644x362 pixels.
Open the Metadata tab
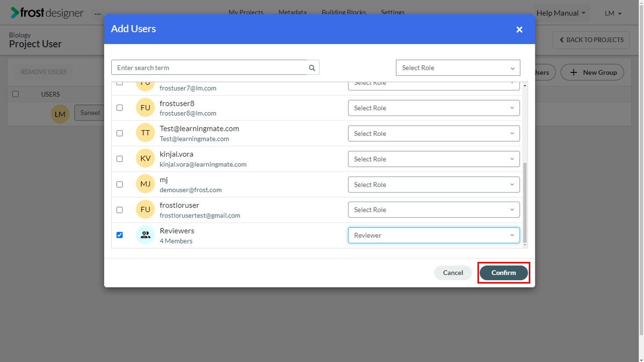click(x=292, y=13)
